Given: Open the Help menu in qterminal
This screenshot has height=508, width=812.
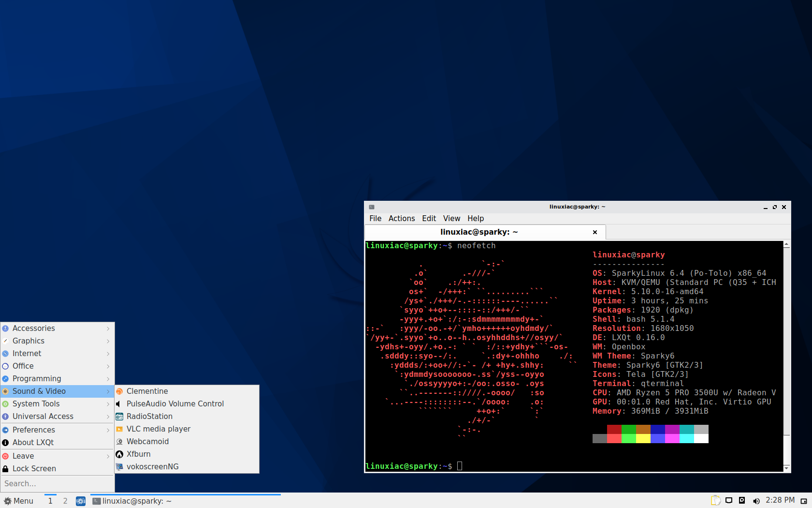Looking at the screenshot, I should [476, 219].
